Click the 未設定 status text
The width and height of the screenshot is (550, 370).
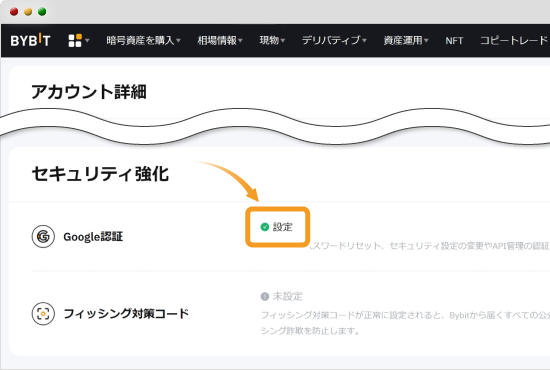(287, 297)
